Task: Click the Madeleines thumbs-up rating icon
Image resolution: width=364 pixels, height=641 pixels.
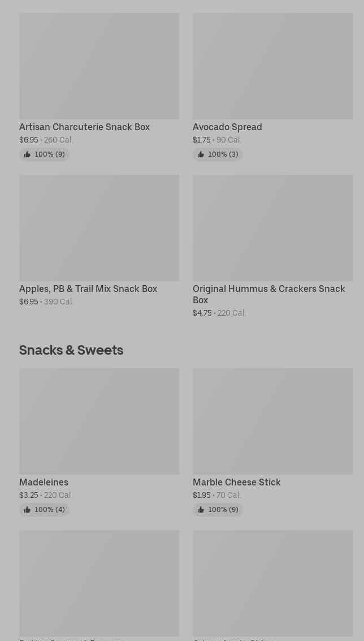Action: (x=27, y=510)
